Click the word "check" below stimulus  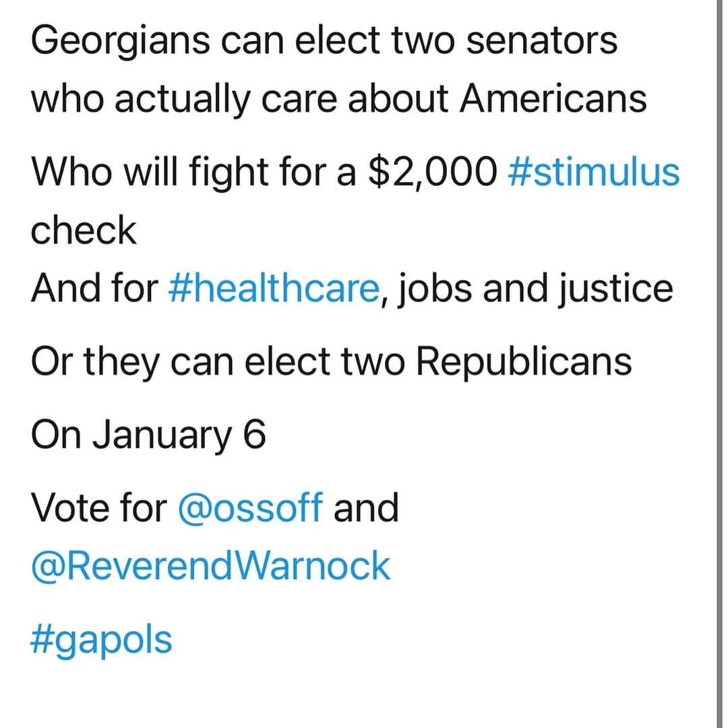tap(84, 231)
